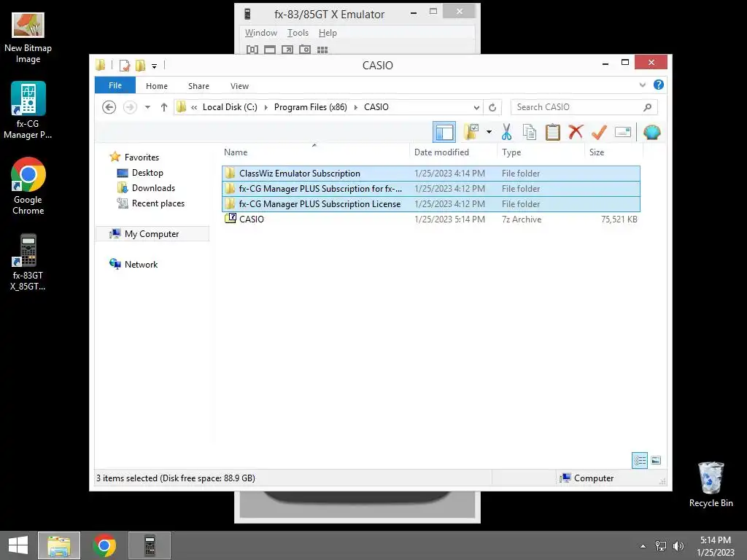Select the CASIO 7z Archive file
This screenshot has width=747, height=560.
coord(430,219)
